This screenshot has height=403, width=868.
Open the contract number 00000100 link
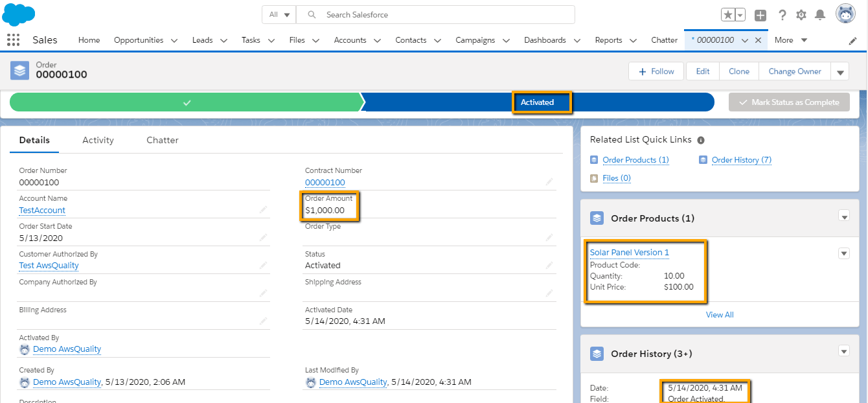(x=325, y=183)
